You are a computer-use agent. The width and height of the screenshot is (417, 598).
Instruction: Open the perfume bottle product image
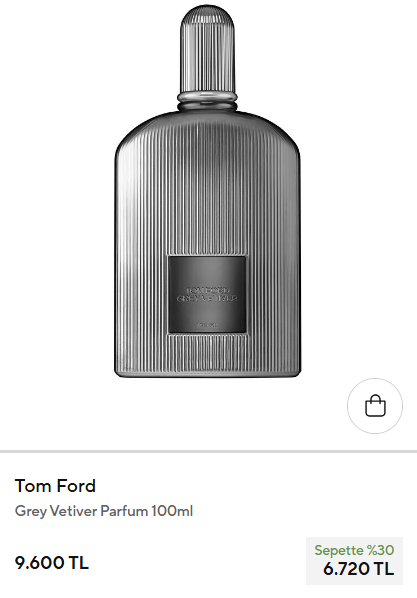[208, 191]
